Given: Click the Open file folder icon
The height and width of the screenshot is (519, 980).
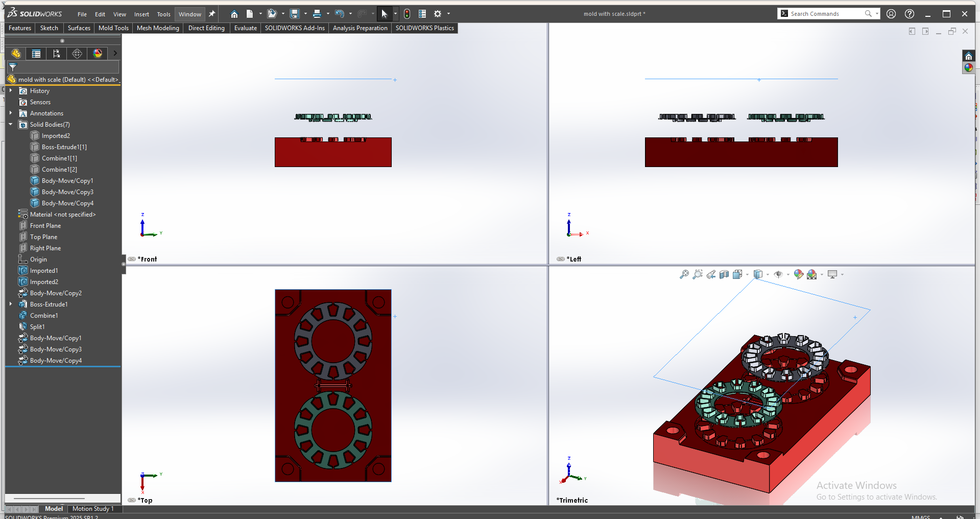Looking at the screenshot, I should point(272,14).
